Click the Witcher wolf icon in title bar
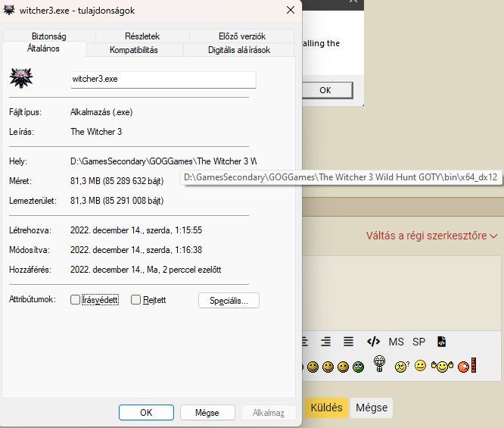Image resolution: width=504 pixels, height=428 pixels. (x=9, y=10)
